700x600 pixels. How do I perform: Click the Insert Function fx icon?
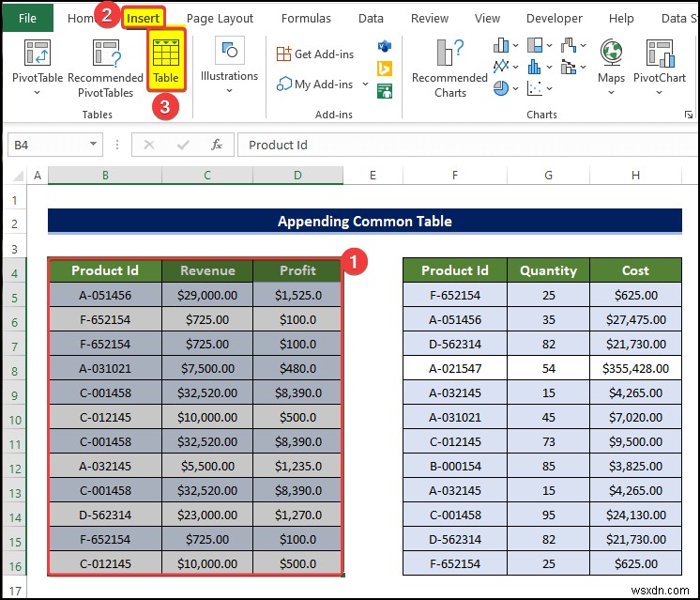(x=217, y=145)
